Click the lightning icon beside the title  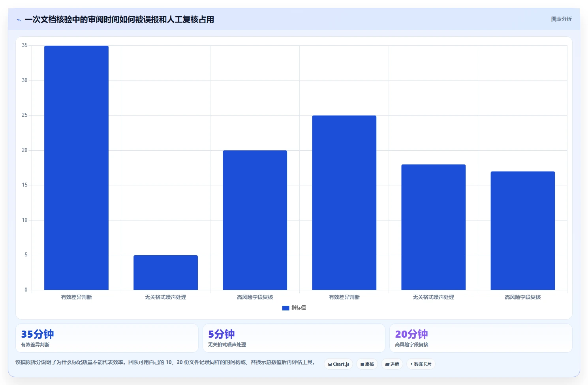(19, 20)
